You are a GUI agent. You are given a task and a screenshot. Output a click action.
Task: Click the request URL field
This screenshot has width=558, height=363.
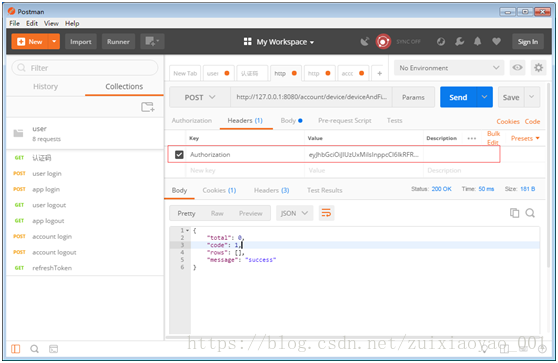pyautogui.click(x=311, y=97)
